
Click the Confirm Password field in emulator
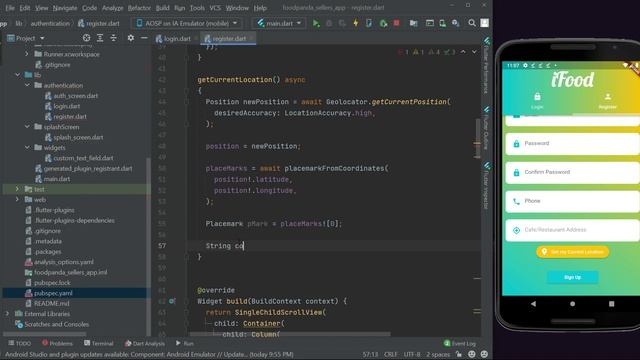pyautogui.click(x=572, y=172)
